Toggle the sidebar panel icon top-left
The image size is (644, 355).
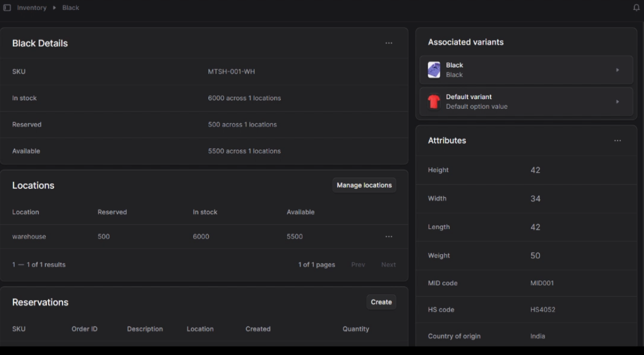(x=6, y=7)
